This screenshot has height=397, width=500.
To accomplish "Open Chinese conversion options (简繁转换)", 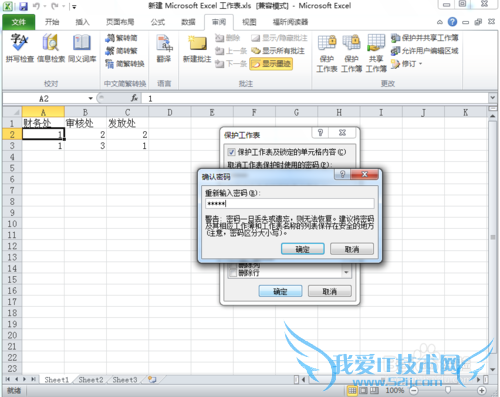I will pyautogui.click(x=125, y=63).
